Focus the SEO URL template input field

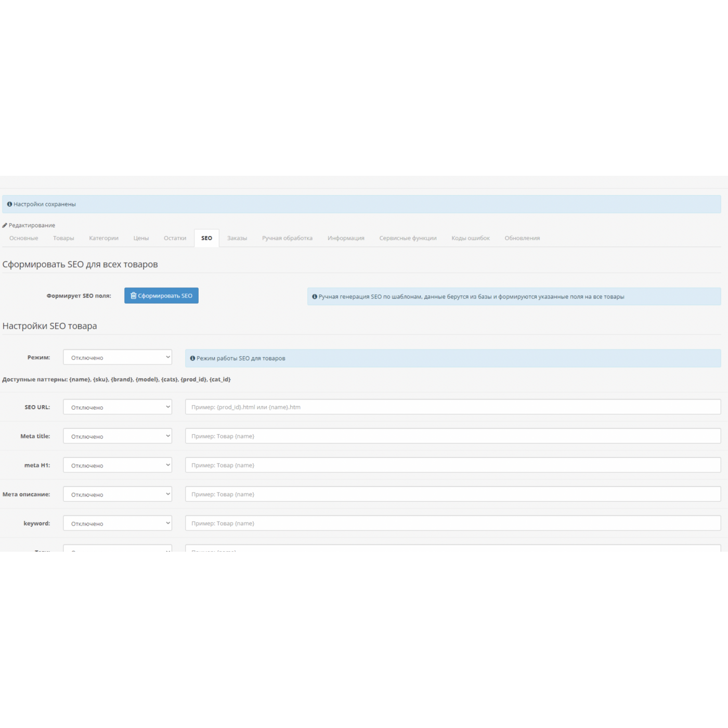coord(452,407)
